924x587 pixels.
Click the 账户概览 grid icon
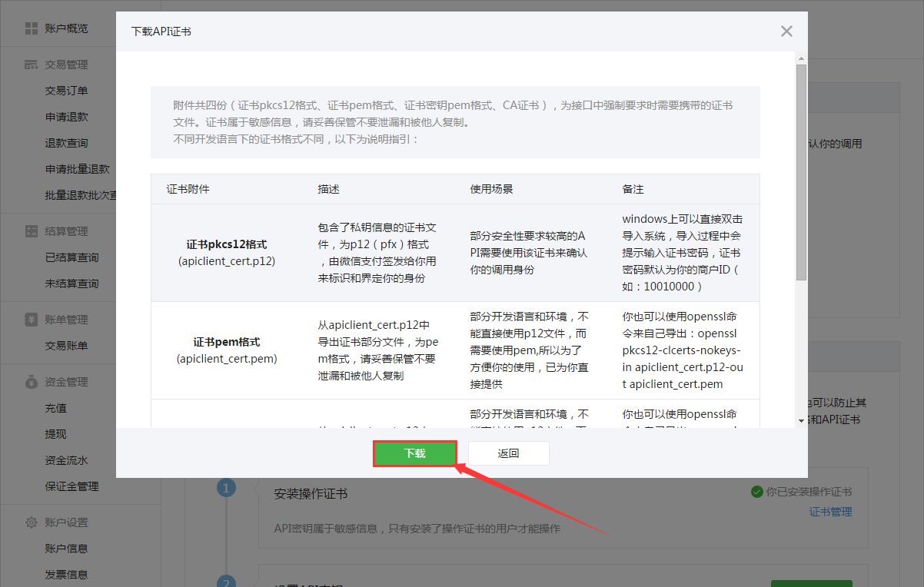32,28
